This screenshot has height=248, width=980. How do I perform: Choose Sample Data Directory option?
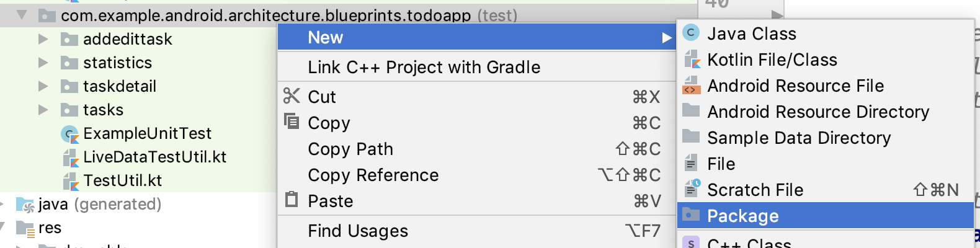[x=799, y=138]
